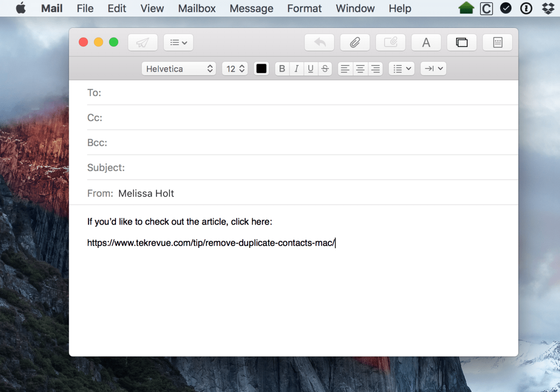Image resolution: width=560 pixels, height=392 pixels.
Task: Click the checkmark circle menu bar icon
Action: click(x=506, y=8)
